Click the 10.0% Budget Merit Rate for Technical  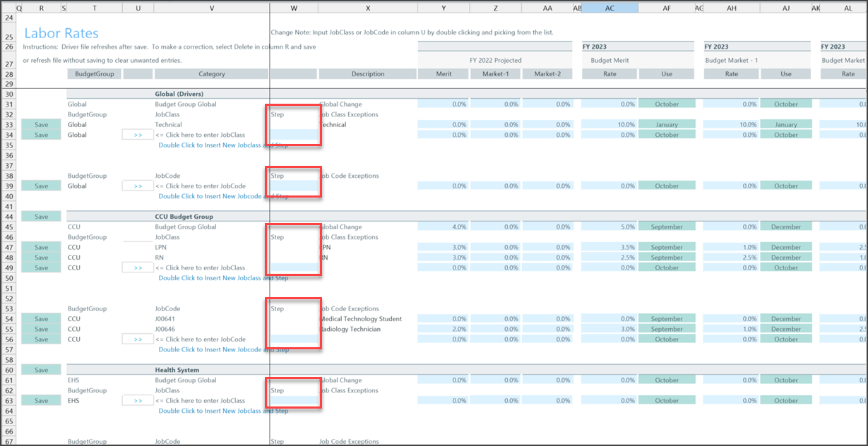(610, 124)
